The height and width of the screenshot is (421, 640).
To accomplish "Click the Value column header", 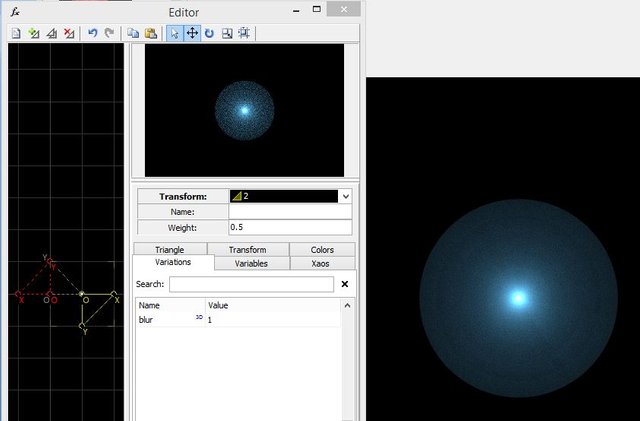I will [273, 305].
